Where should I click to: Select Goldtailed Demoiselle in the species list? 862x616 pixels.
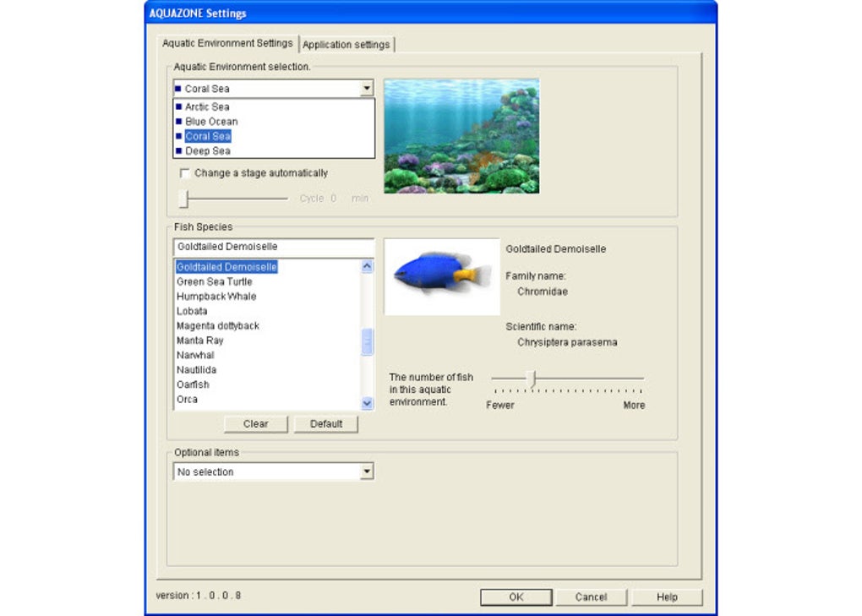click(226, 267)
